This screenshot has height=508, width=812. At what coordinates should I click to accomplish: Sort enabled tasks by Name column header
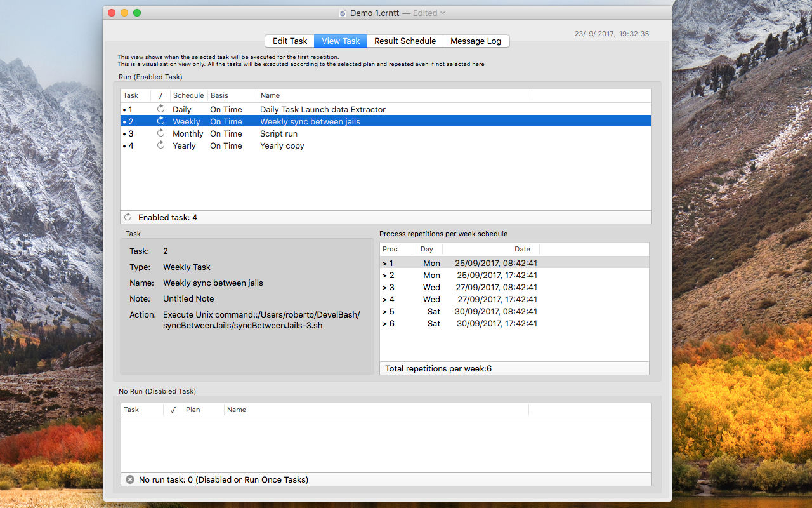pyautogui.click(x=270, y=95)
